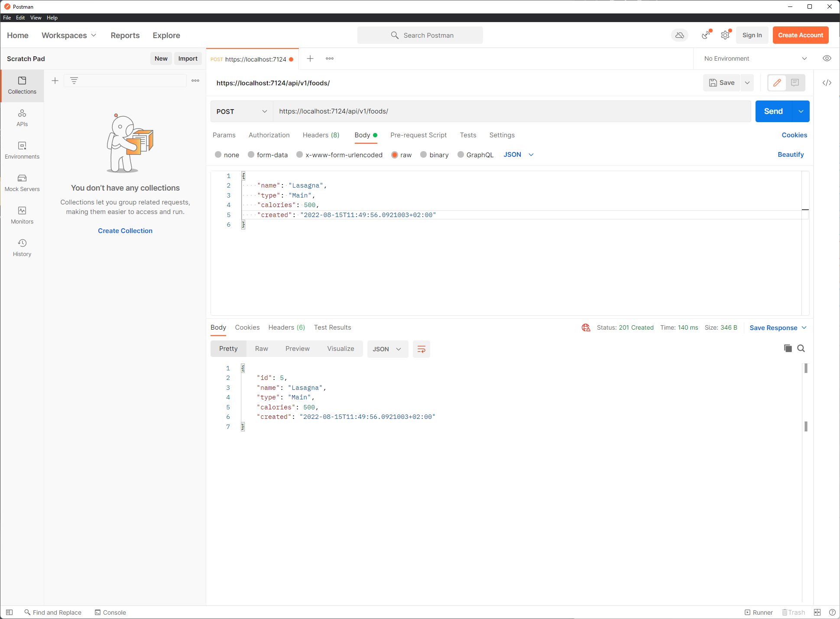The image size is (840, 619).
Task: Switch to the Tests tab
Action: point(468,135)
